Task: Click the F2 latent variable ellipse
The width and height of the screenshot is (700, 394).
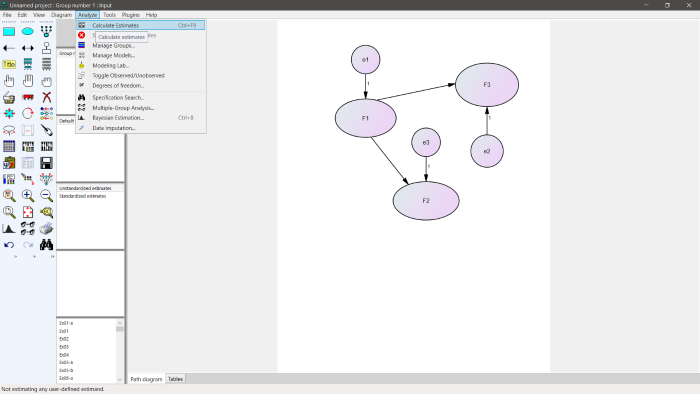Action: tap(426, 201)
